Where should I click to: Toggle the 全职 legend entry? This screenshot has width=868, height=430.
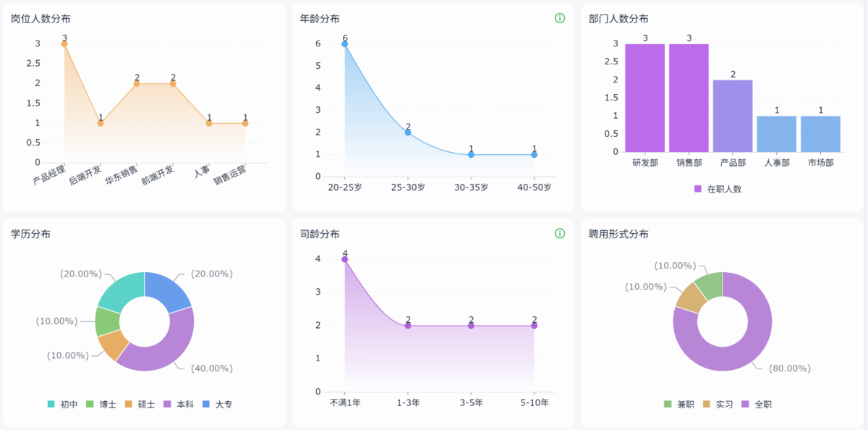pyautogui.click(x=757, y=404)
